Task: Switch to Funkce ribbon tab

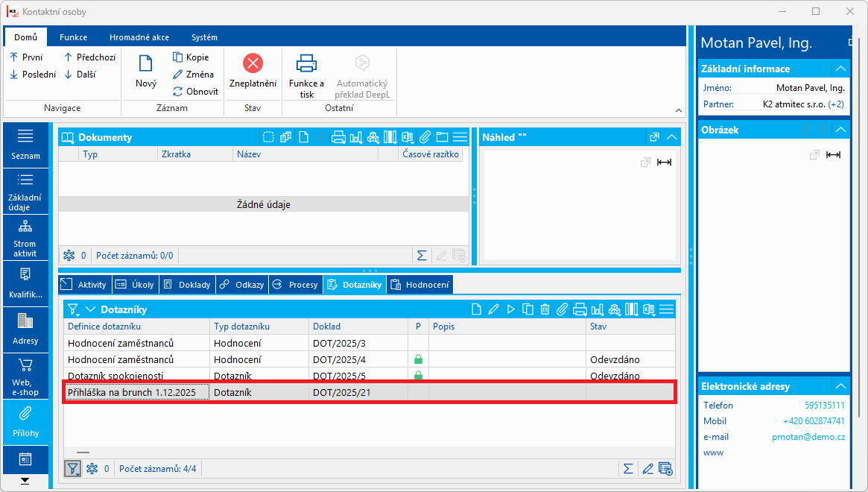Action: (x=73, y=37)
